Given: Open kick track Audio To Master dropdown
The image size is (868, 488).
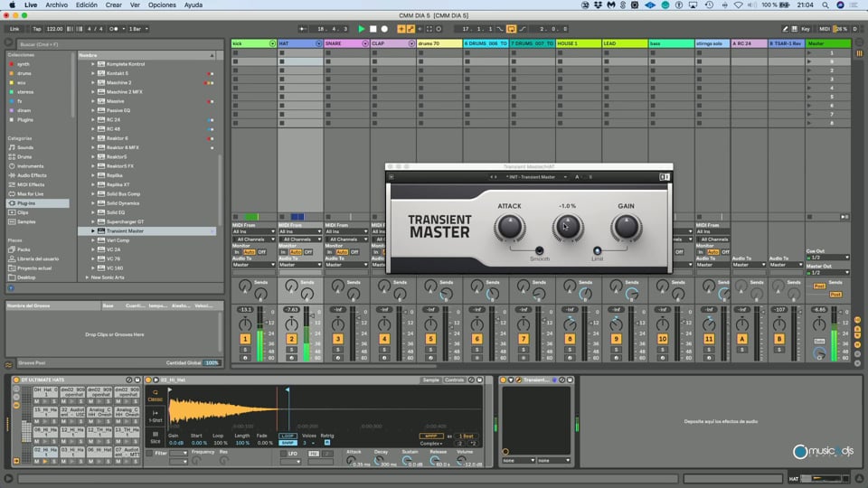Looking at the screenshot, I should pyautogui.click(x=253, y=265).
